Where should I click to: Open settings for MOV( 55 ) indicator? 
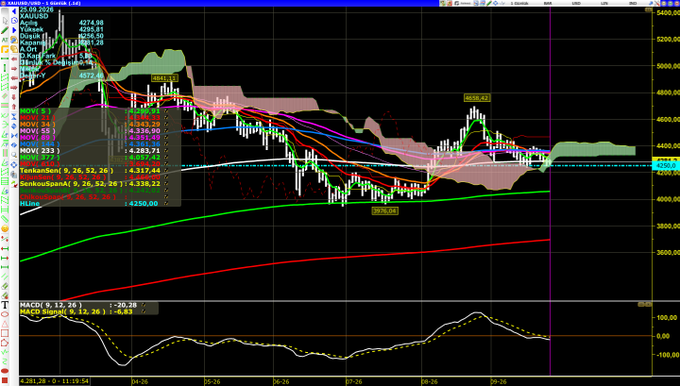pyautogui.click(x=166, y=131)
